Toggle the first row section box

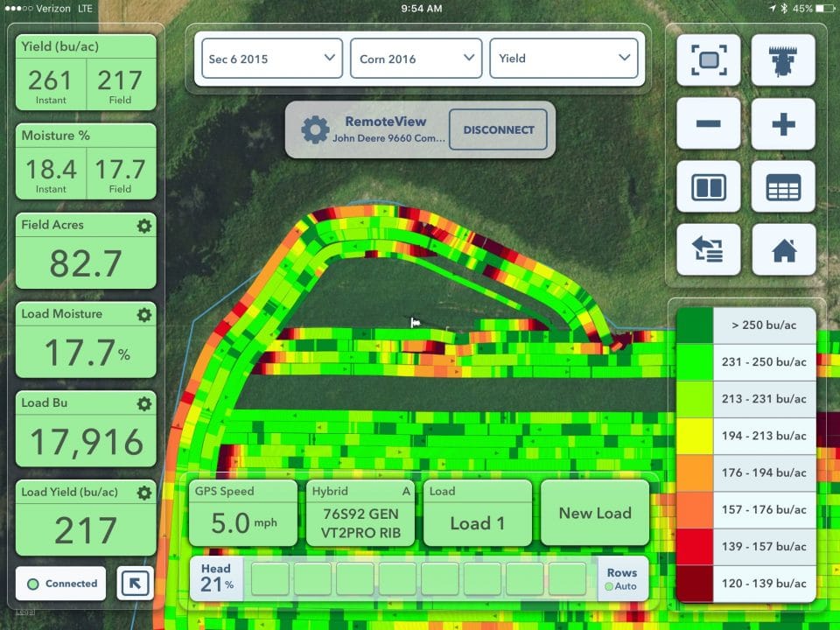271,579
